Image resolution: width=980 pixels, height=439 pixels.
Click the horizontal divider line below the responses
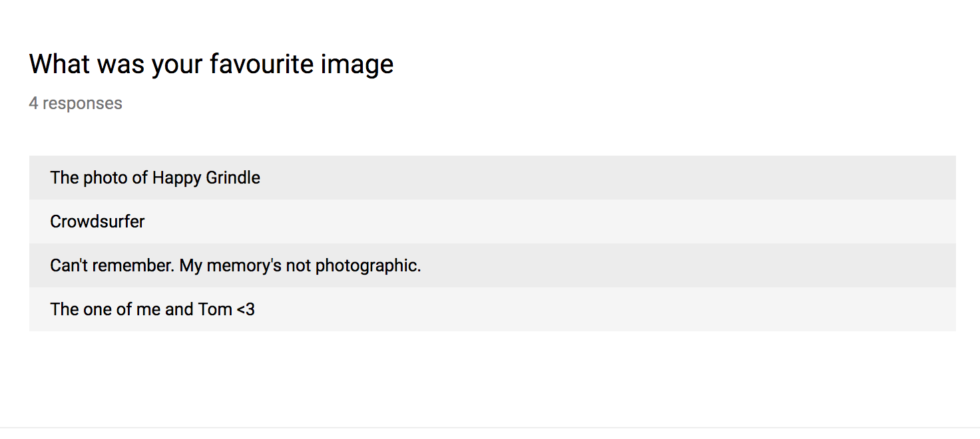tap(490, 427)
